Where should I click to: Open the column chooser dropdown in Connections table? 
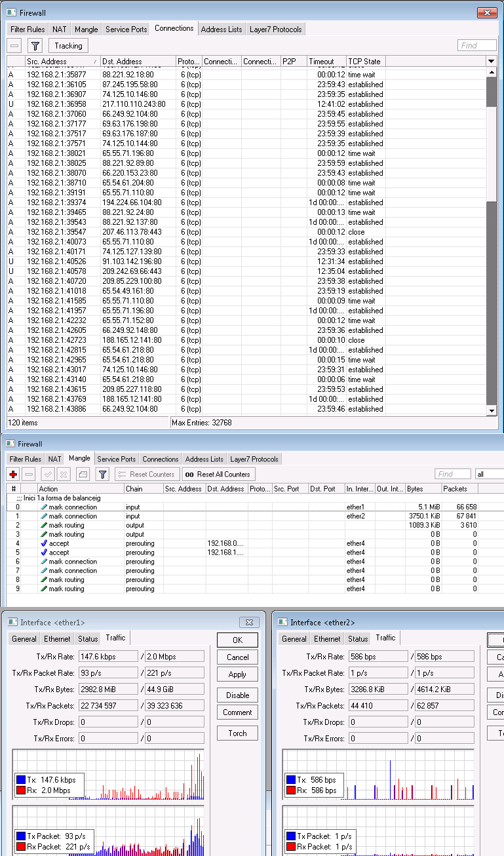pos(491,61)
